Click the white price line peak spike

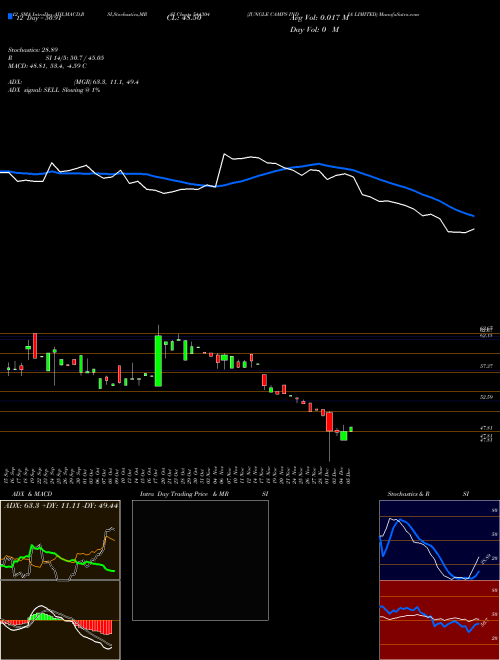(x=224, y=154)
